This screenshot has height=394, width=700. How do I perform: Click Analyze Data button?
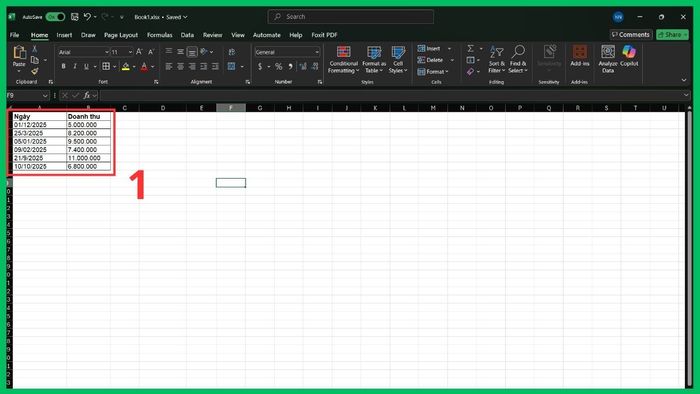[x=608, y=59]
